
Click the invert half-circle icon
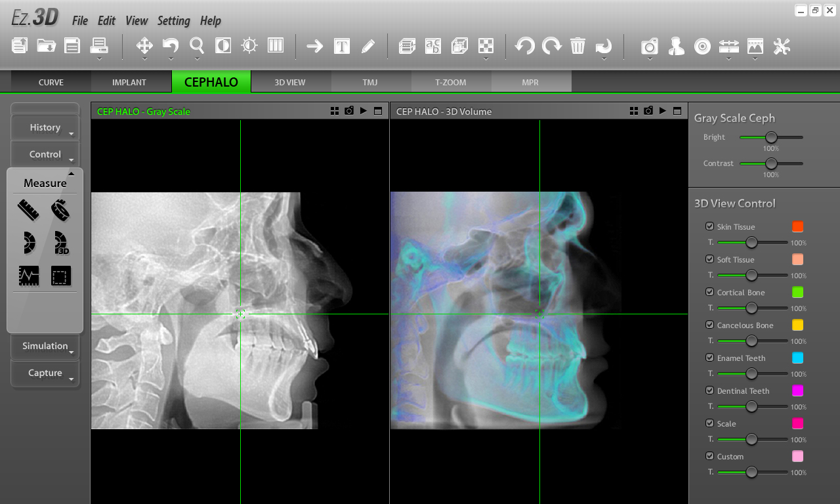coord(223,45)
